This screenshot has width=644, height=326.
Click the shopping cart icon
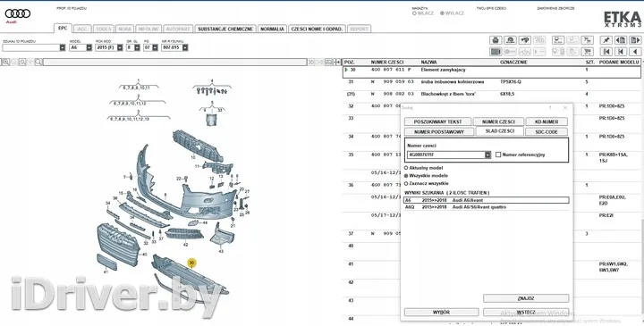[588, 52]
